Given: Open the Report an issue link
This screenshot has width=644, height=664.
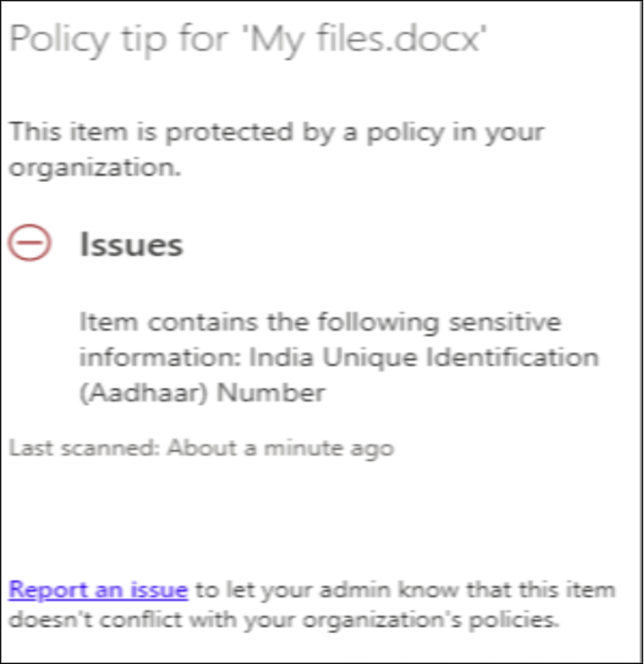Looking at the screenshot, I should pos(98,590).
